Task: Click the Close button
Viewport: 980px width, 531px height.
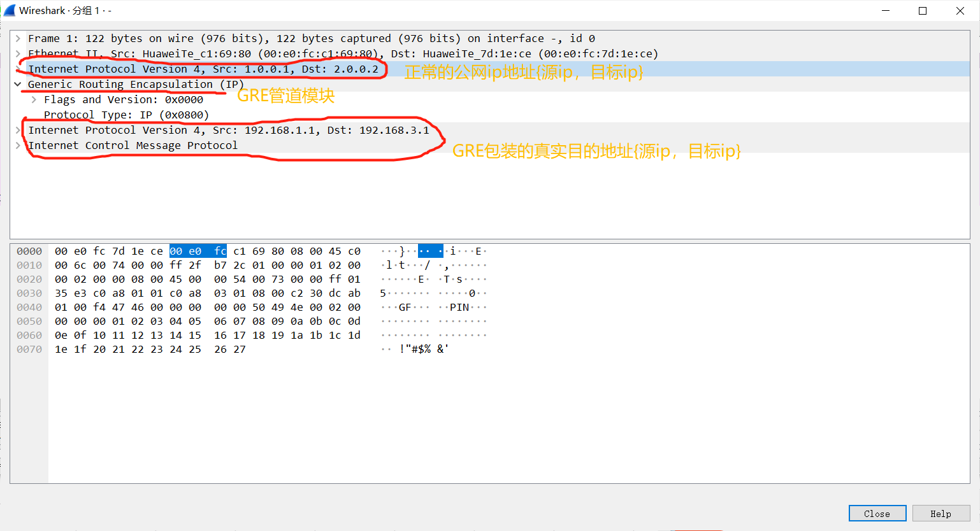Action: pyautogui.click(x=877, y=513)
